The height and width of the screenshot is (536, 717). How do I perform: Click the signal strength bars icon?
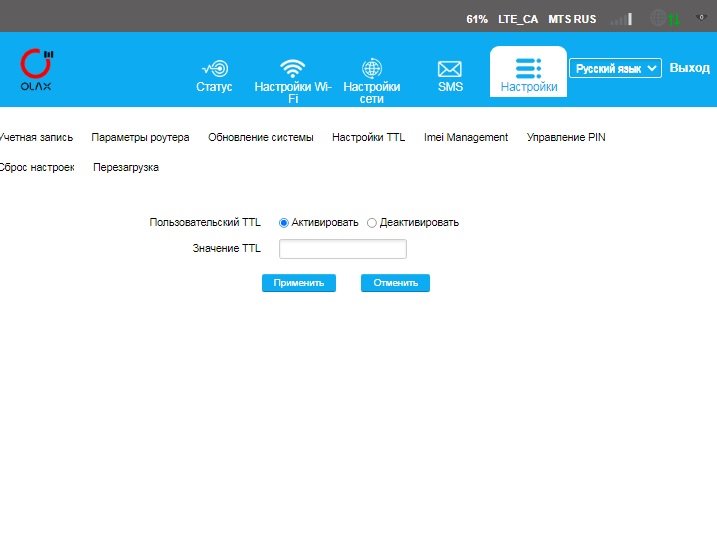[621, 18]
